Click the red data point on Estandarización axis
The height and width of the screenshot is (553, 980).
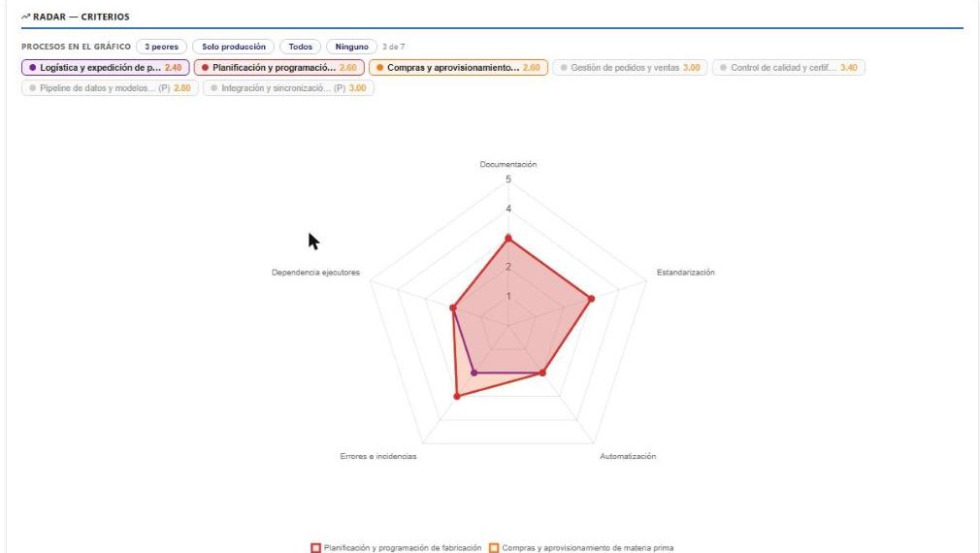(591, 299)
